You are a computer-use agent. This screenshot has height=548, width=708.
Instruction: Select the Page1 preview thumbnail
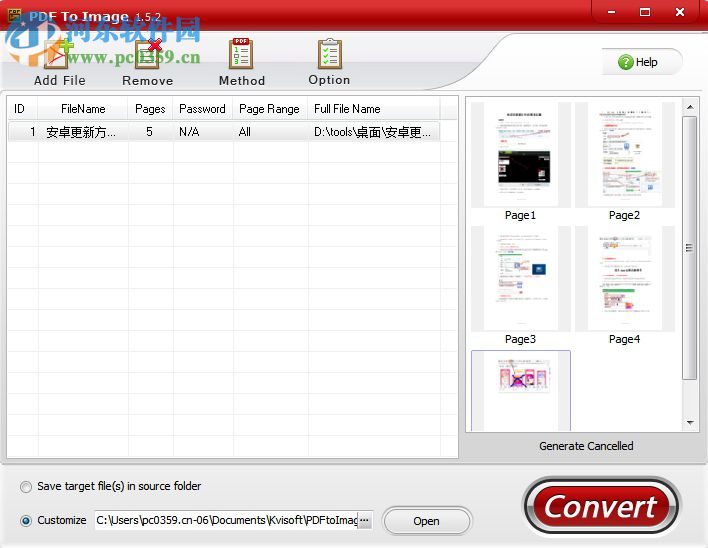coord(521,155)
